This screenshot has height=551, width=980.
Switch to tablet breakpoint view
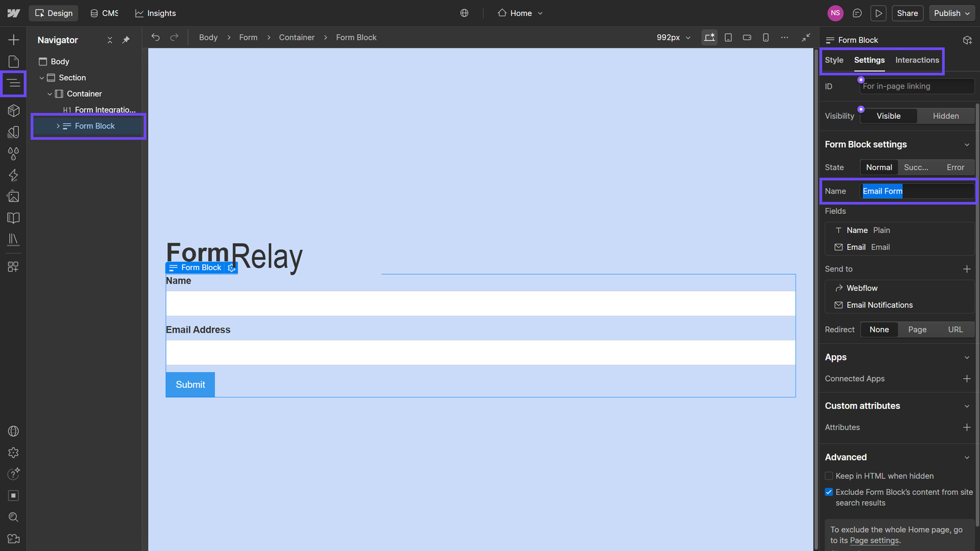coord(728,37)
